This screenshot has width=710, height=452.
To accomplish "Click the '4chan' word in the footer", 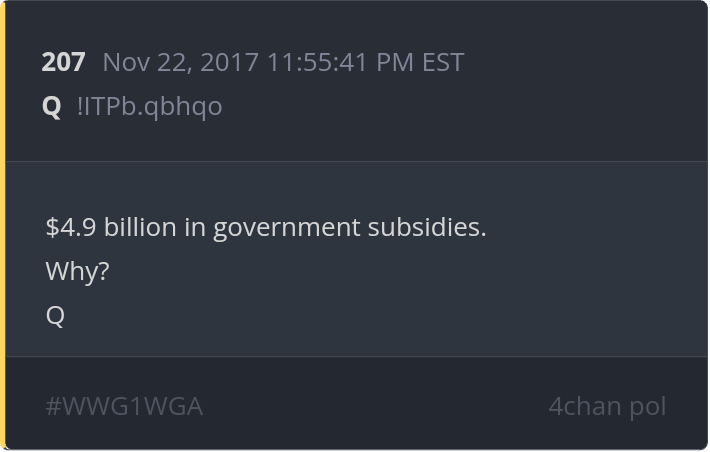I will point(581,406).
